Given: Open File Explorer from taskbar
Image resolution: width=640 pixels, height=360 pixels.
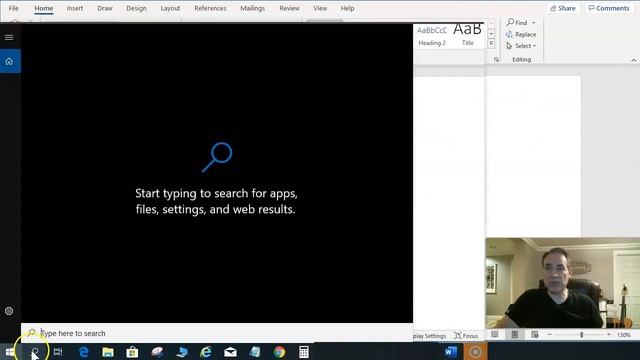Looking at the screenshot, I should click(x=108, y=351).
